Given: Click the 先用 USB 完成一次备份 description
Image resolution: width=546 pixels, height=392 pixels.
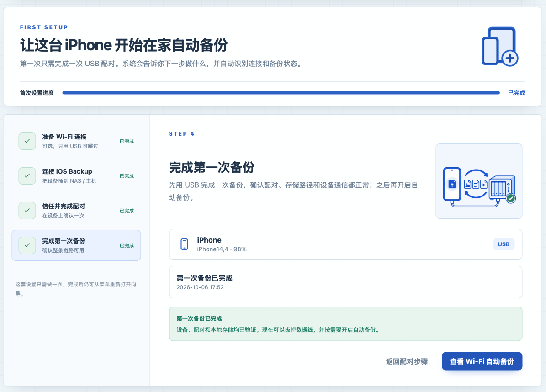Looking at the screenshot, I should 293,191.
